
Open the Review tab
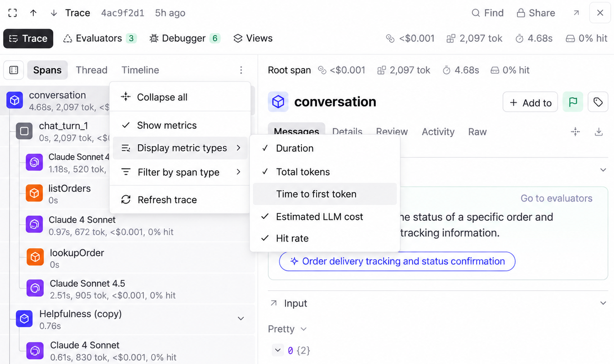(392, 131)
